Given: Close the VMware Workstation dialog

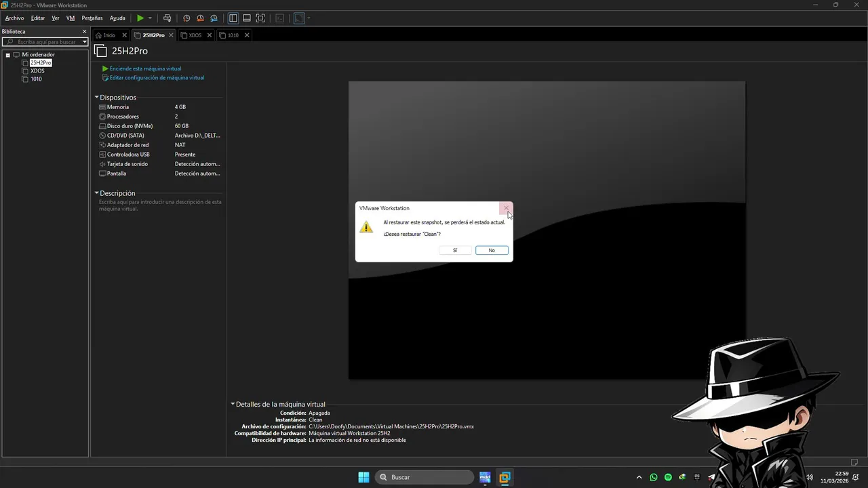Looking at the screenshot, I should coord(506,208).
